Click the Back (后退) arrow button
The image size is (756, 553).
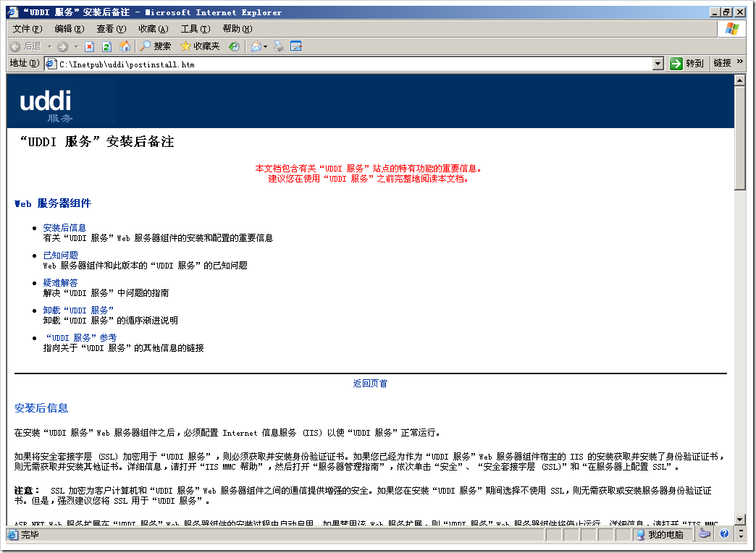27,46
